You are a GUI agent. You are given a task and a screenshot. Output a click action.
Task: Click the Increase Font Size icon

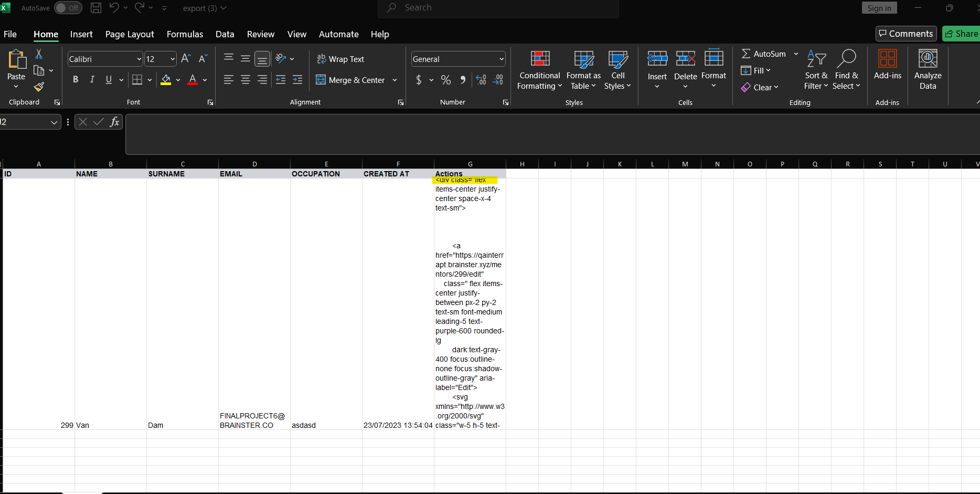coord(186,59)
